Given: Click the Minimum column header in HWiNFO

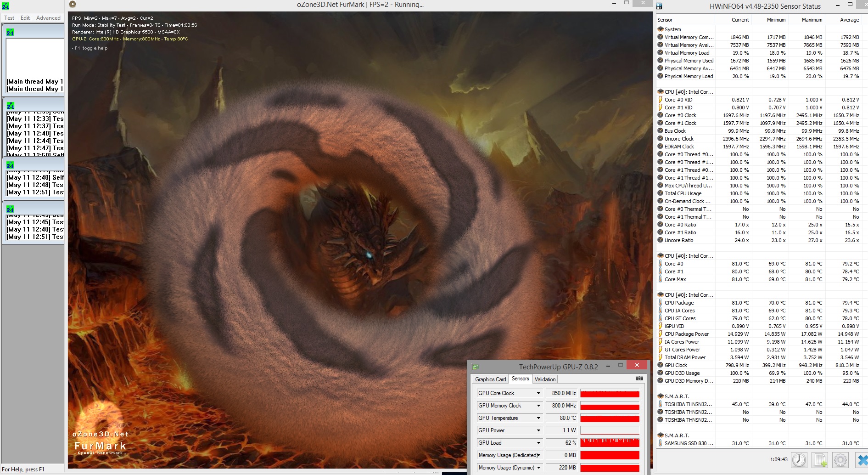Looking at the screenshot, I should [x=770, y=20].
